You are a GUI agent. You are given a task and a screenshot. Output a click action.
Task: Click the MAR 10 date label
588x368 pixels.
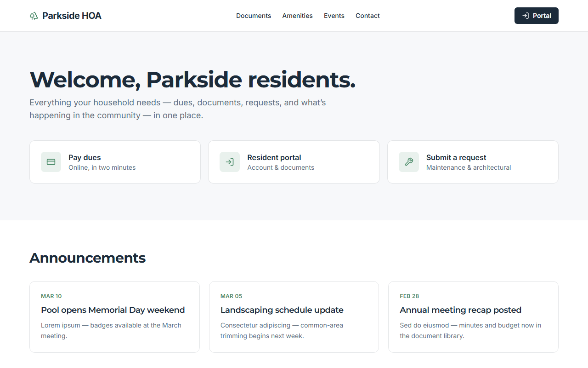[51, 296]
